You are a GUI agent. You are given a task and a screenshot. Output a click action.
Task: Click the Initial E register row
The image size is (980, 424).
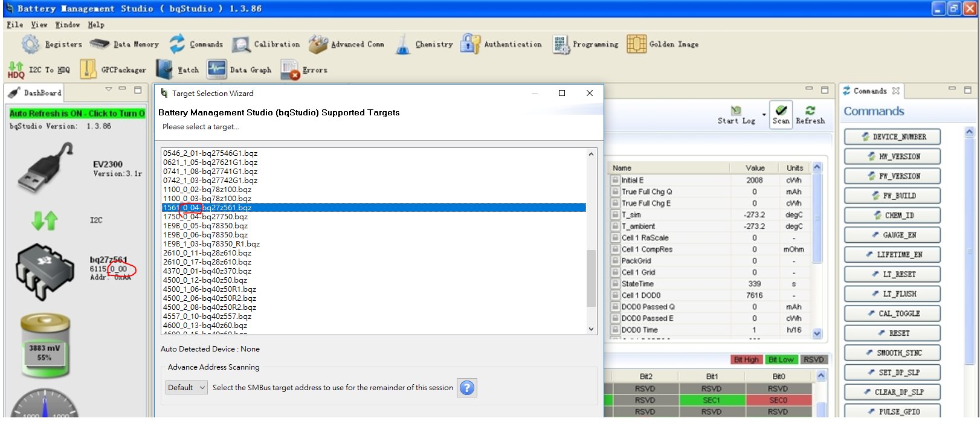point(711,180)
